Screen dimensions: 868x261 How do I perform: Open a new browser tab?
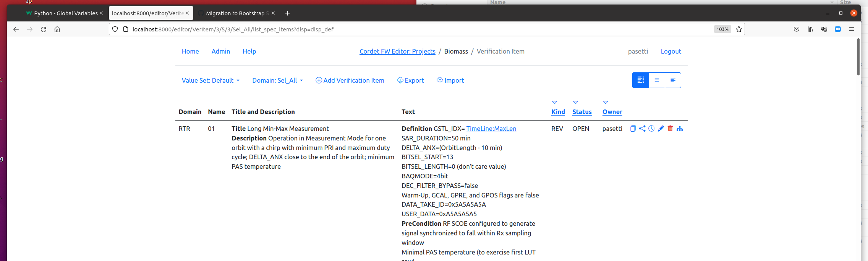tap(288, 13)
